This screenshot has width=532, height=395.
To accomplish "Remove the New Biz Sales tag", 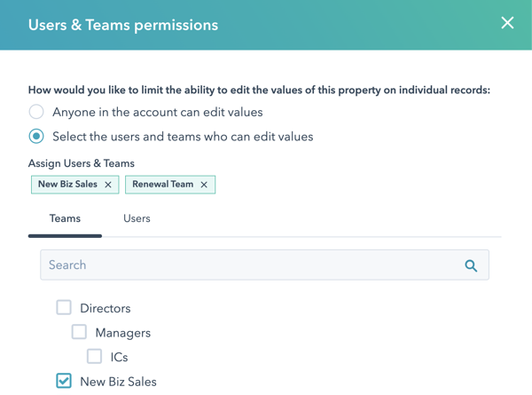I will click(x=108, y=185).
